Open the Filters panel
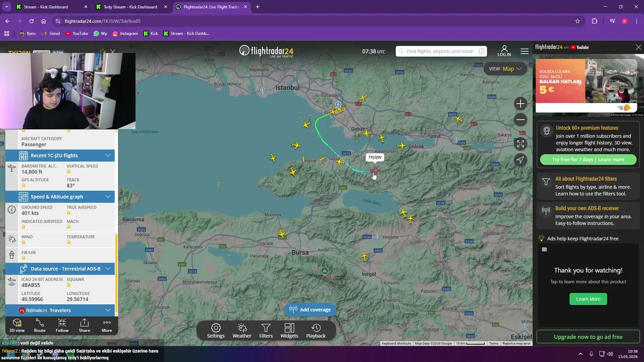 (x=266, y=331)
